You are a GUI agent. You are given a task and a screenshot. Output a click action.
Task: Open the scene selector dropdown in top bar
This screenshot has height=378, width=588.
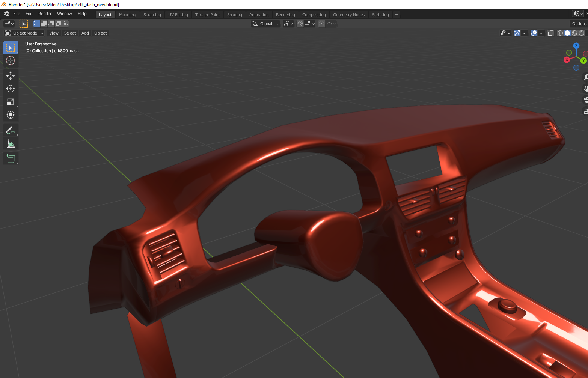click(x=578, y=14)
